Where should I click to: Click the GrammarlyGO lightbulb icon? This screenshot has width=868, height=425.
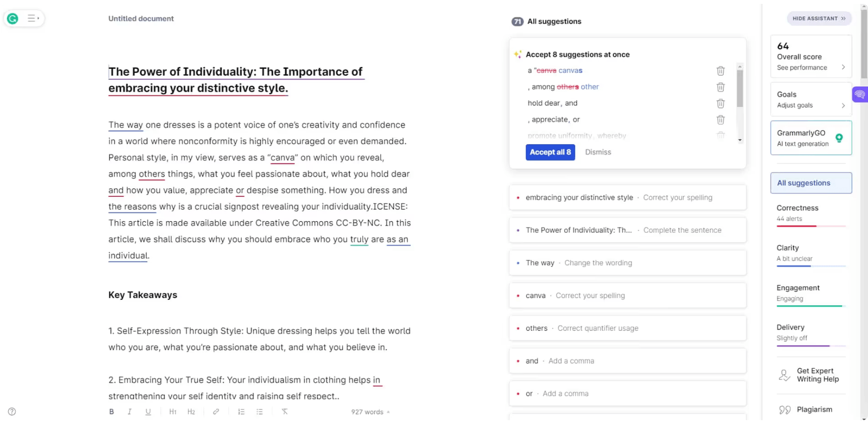pos(839,138)
